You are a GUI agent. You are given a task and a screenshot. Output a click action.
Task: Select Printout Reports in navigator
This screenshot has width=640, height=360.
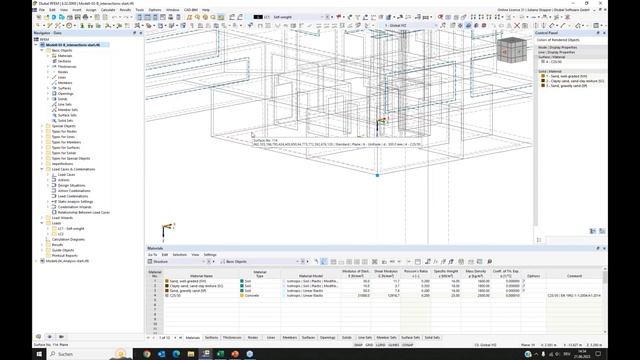(64, 256)
